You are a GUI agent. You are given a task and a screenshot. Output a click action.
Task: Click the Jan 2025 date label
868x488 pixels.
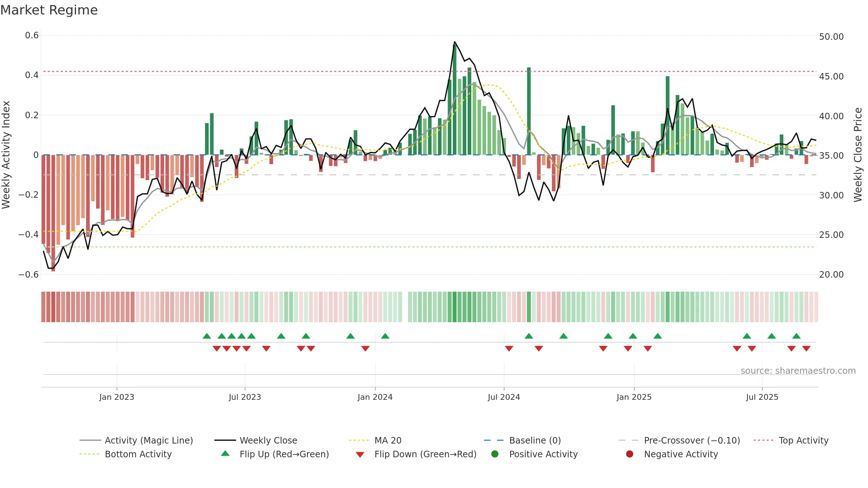click(x=634, y=397)
